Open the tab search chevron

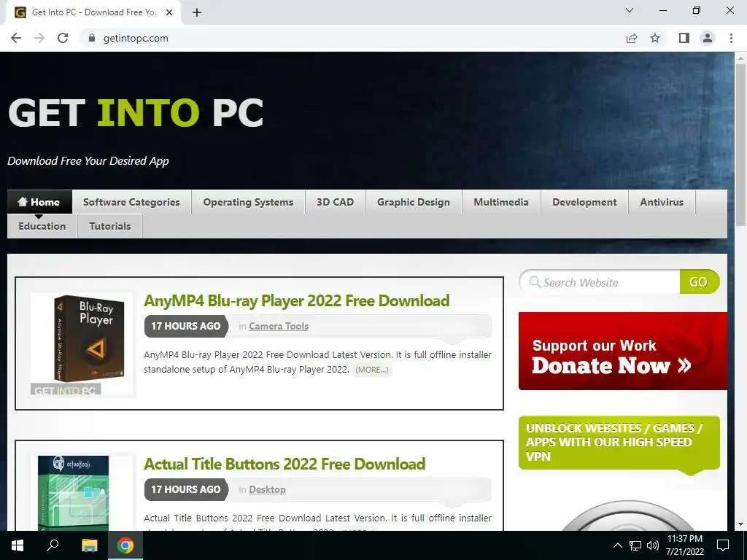(x=630, y=10)
